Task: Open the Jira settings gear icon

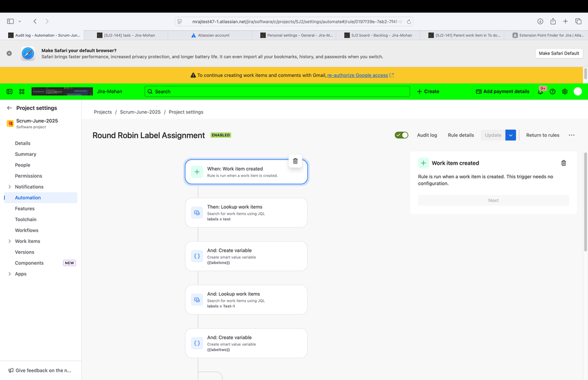Action: (564, 91)
